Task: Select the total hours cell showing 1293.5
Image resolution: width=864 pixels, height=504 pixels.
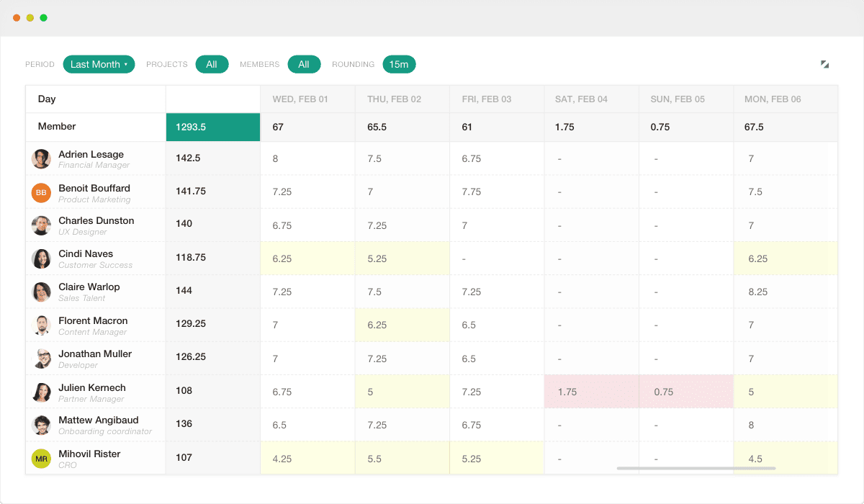Action: coord(212,127)
